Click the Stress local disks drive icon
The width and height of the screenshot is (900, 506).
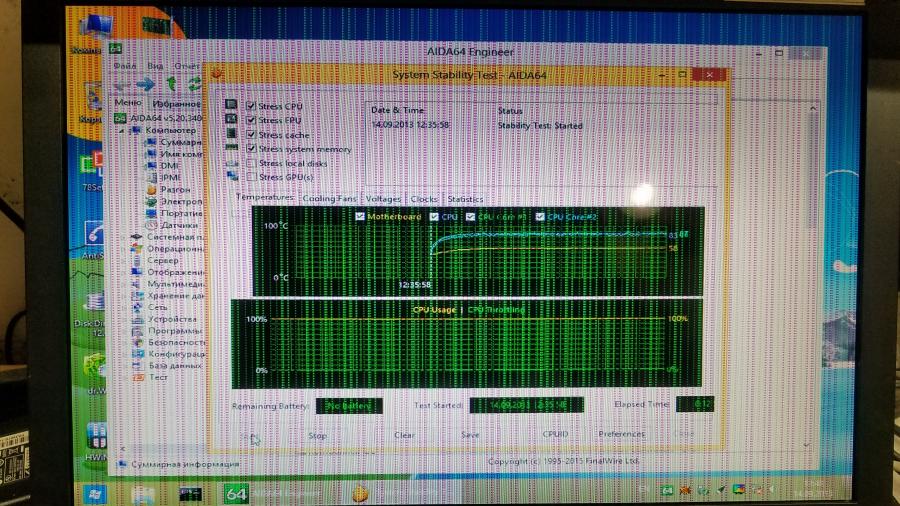pos(232,163)
